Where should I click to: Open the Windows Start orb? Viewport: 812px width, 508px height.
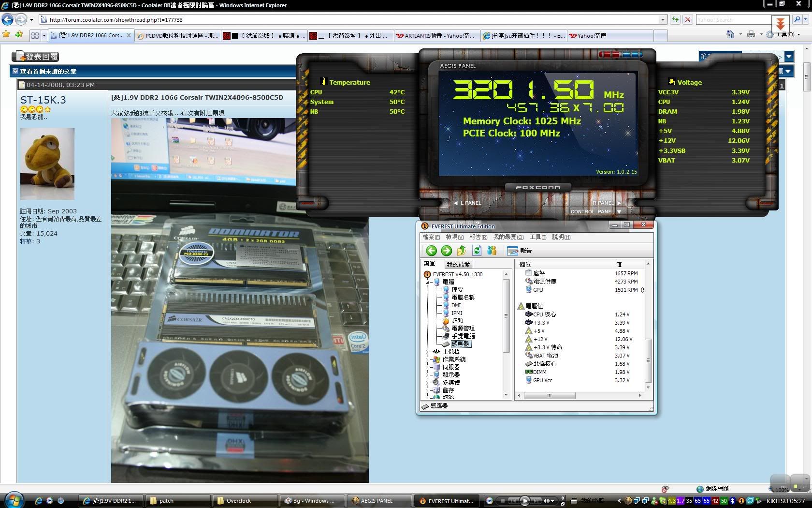(x=14, y=499)
